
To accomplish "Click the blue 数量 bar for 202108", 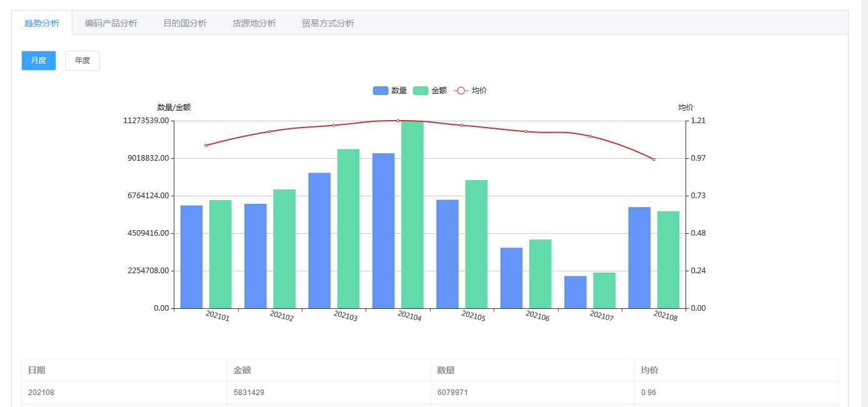I will [639, 258].
